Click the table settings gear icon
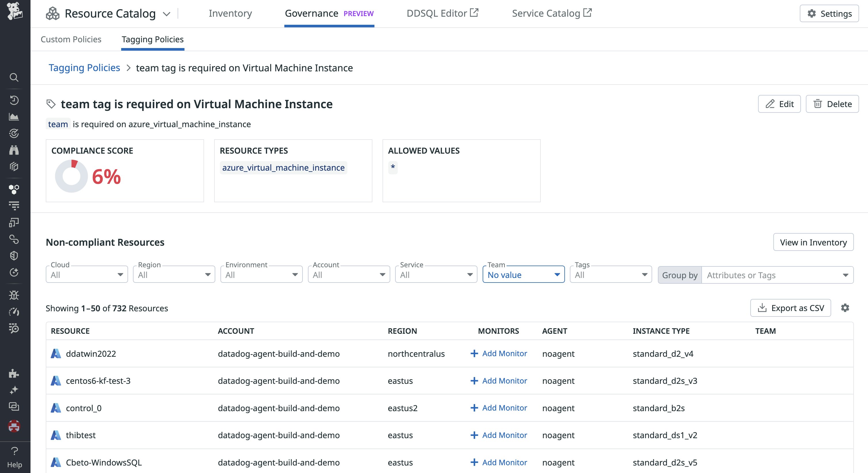 (x=845, y=308)
